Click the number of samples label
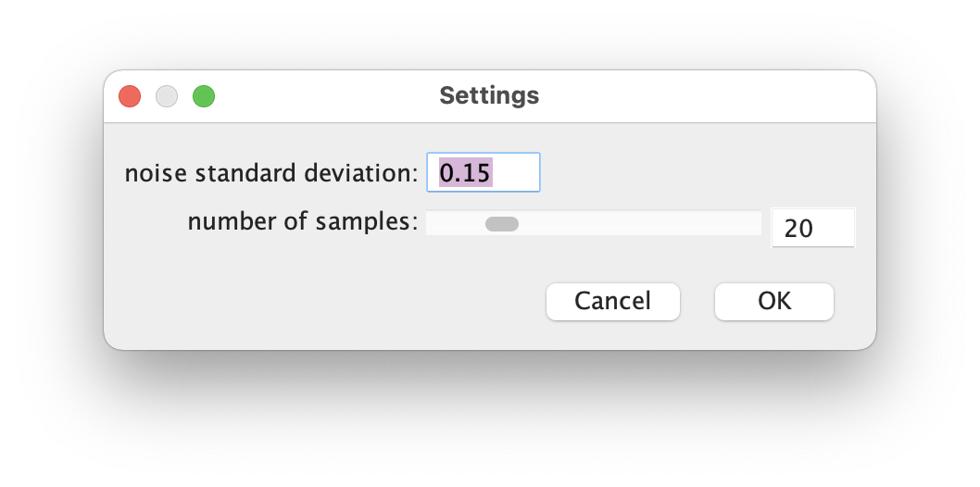This screenshot has width=980, height=487. 303,221
